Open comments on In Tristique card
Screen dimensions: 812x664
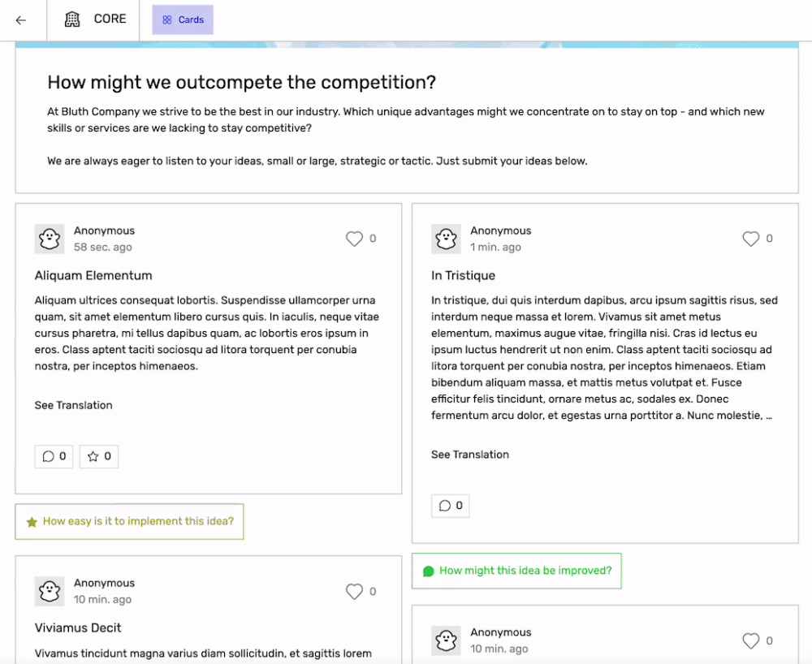(450, 506)
